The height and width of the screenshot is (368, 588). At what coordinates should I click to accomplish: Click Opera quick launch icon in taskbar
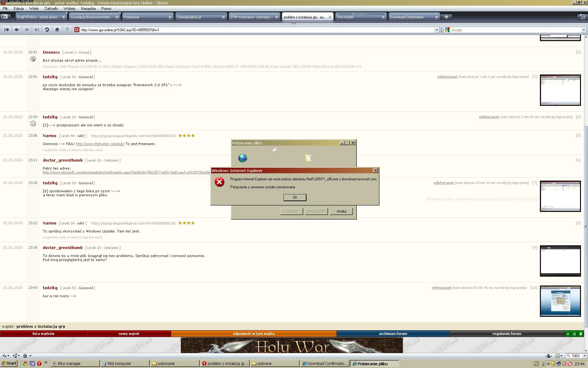tap(39, 363)
